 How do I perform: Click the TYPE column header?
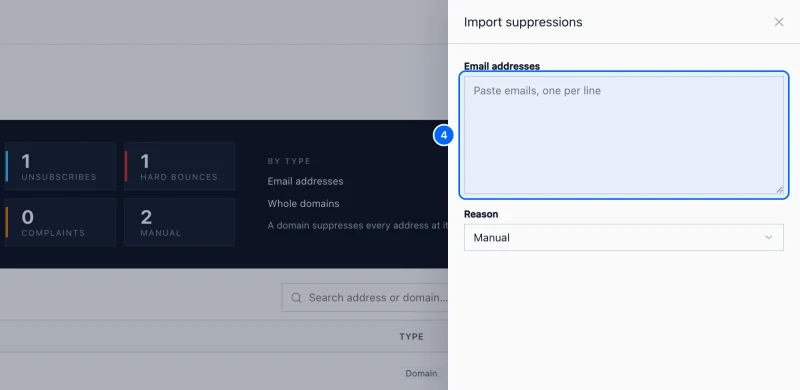pyautogui.click(x=411, y=336)
